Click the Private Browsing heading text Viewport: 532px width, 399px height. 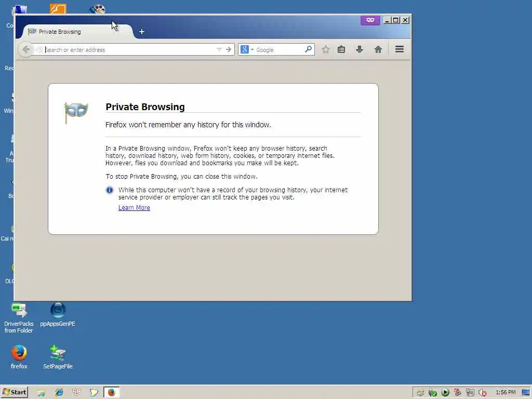pos(145,107)
